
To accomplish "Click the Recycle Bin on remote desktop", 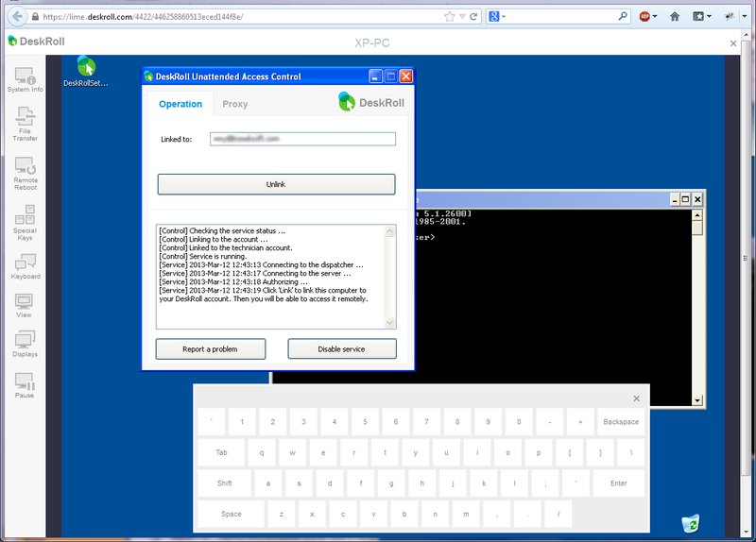I will [691, 524].
